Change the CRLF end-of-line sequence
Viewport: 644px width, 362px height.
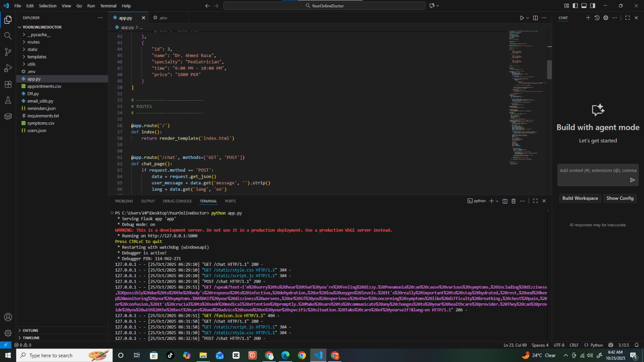[574, 345]
